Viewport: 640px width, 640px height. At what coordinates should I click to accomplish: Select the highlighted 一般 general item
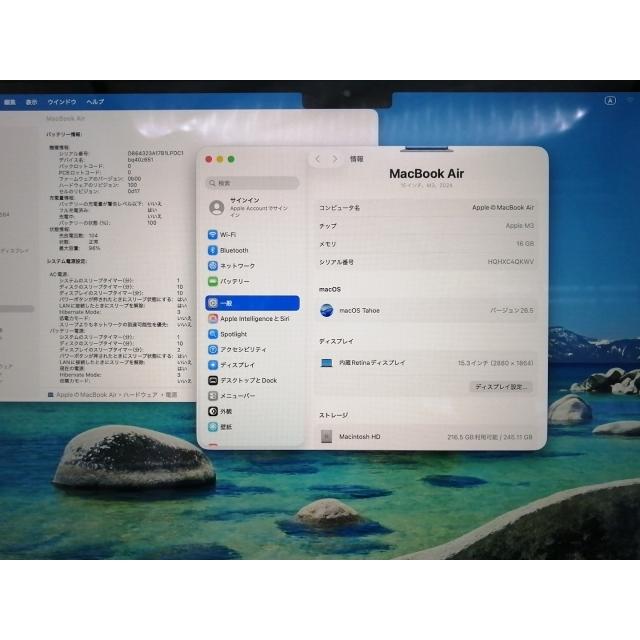coord(252,303)
